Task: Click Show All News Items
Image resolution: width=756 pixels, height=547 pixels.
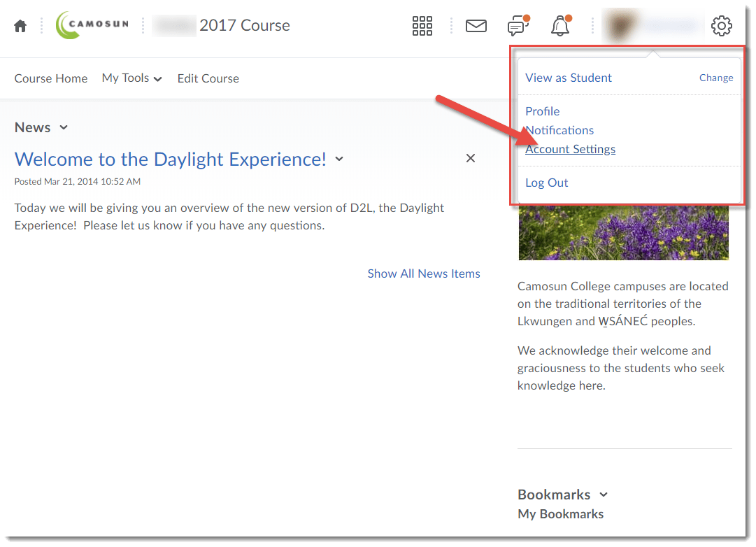Action: click(x=423, y=273)
